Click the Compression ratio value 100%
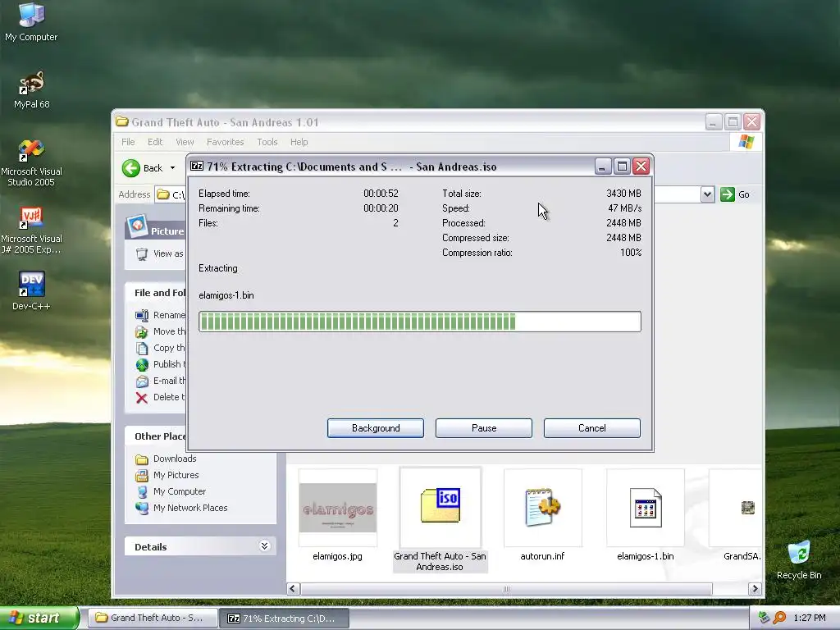Viewport: 840px width, 630px height. click(631, 253)
